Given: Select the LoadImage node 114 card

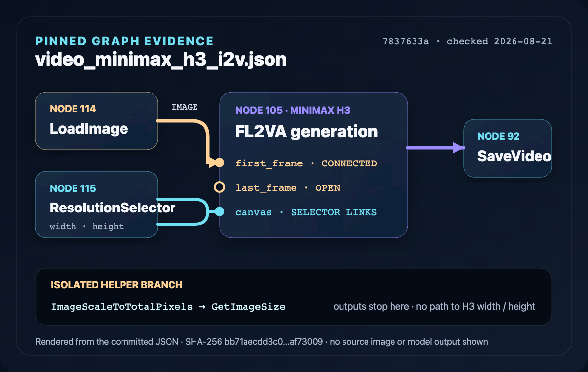Looking at the screenshot, I should [97, 120].
